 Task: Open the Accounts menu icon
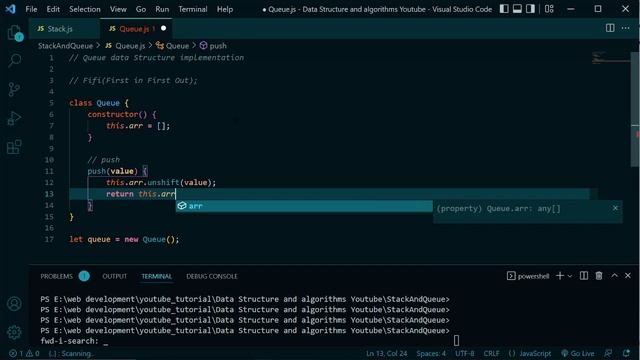click(x=14, y=304)
